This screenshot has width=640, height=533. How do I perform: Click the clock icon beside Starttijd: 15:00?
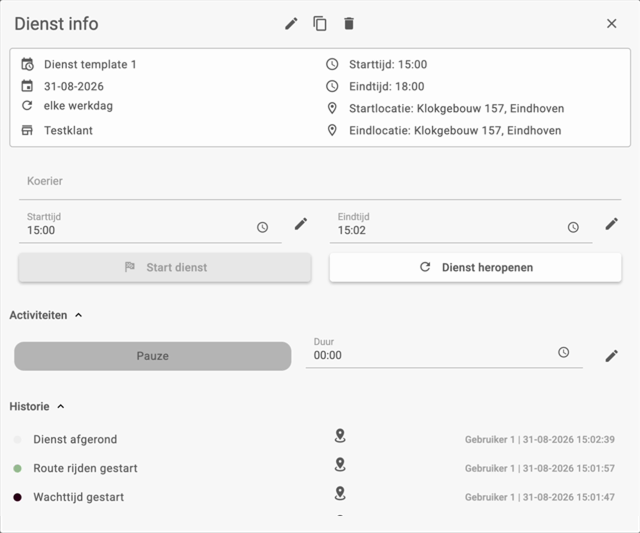332,64
